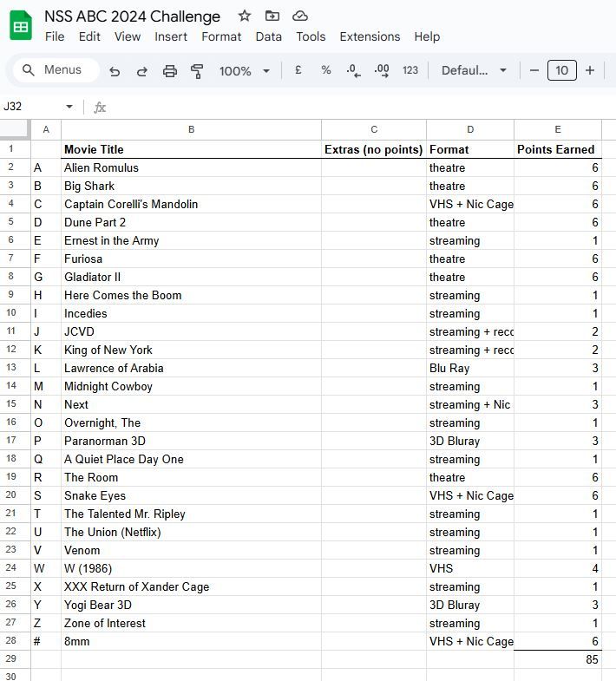Select The Talented Mr. Ripley cell

[x=191, y=514]
